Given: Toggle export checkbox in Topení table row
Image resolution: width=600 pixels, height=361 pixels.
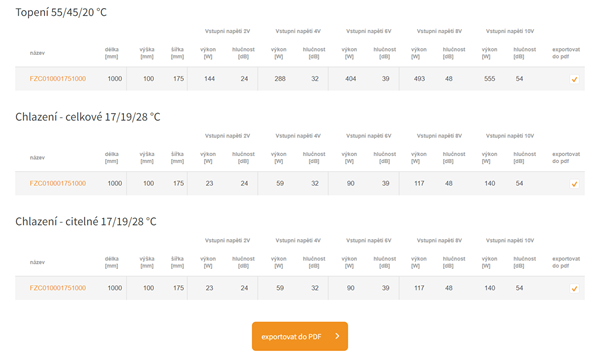Looking at the screenshot, I should point(574,79).
